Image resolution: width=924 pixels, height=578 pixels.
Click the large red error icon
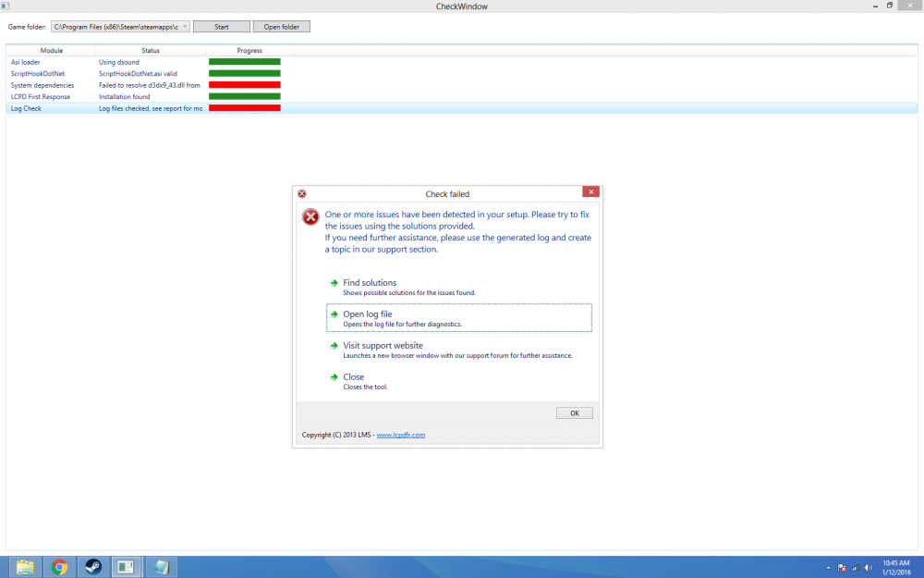[310, 217]
